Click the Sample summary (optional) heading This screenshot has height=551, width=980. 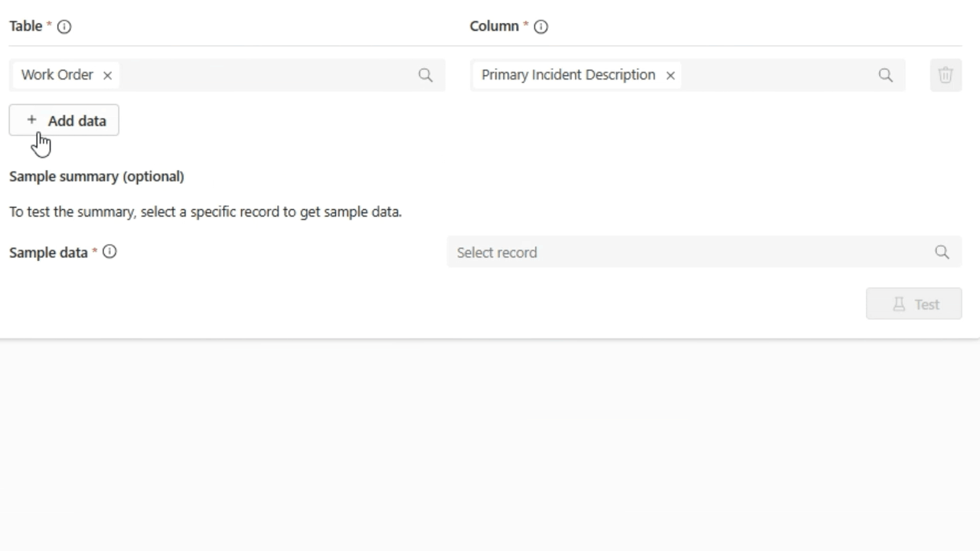pyautogui.click(x=96, y=176)
